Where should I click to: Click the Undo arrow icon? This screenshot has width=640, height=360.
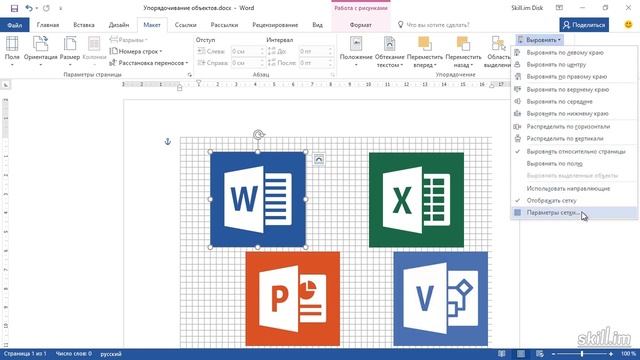tap(29, 8)
